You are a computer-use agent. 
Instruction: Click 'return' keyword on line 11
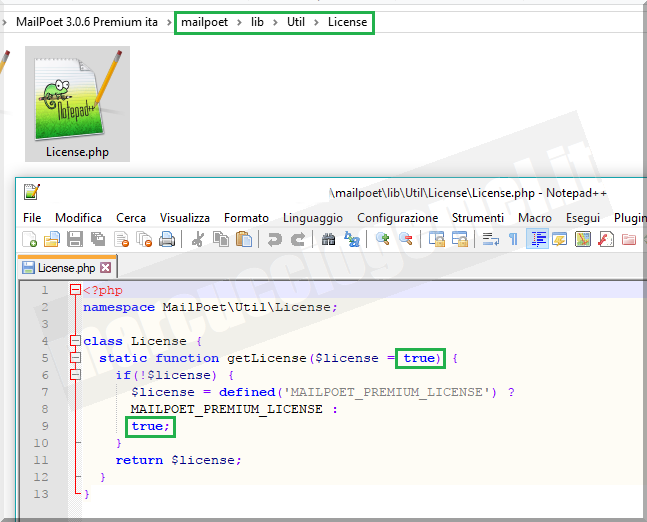click(x=139, y=460)
